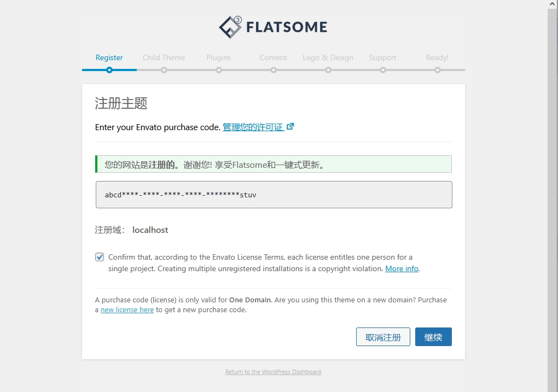Click the Content step circle marker

274,70
